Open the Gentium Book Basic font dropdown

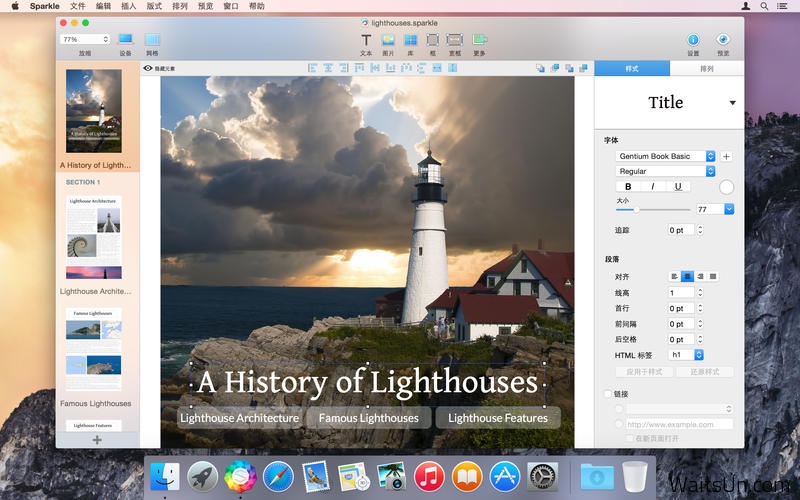tap(665, 156)
